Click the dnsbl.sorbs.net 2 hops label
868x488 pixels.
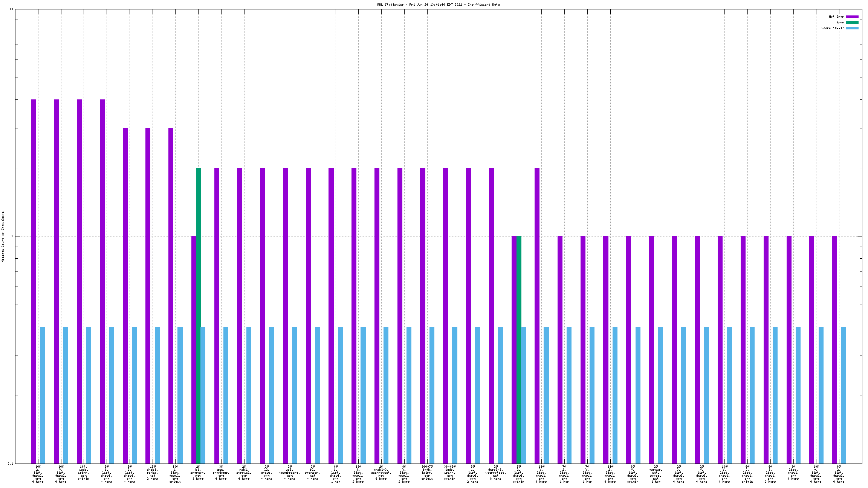[x=153, y=473]
